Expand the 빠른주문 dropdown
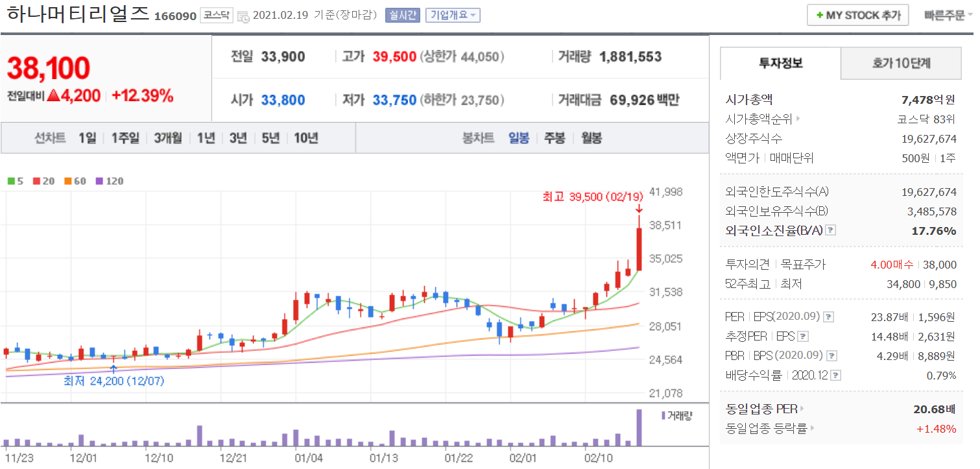The width and height of the screenshot is (980, 469). tap(948, 16)
